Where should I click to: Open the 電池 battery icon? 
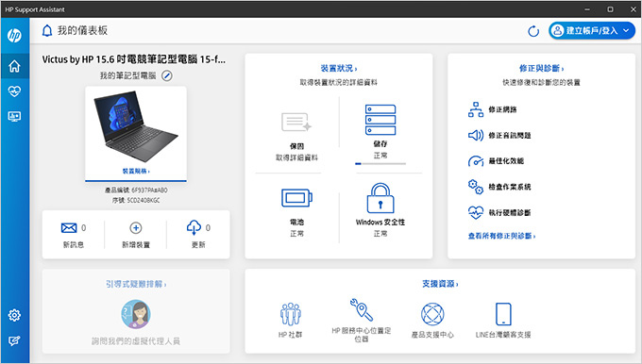click(x=296, y=198)
